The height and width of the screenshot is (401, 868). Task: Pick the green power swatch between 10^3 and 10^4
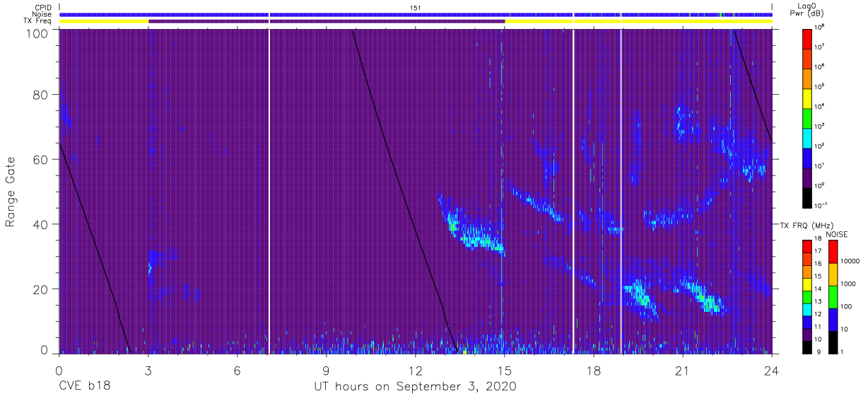(x=807, y=117)
